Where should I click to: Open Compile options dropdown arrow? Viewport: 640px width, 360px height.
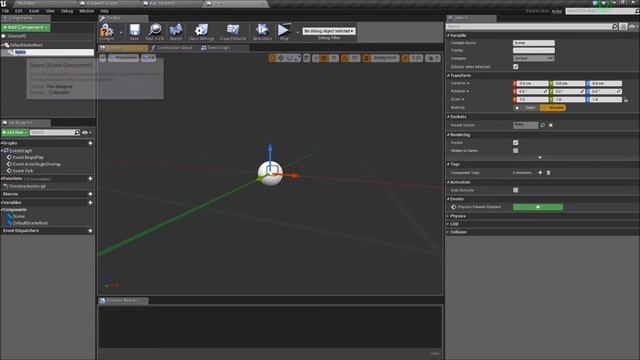(121, 32)
